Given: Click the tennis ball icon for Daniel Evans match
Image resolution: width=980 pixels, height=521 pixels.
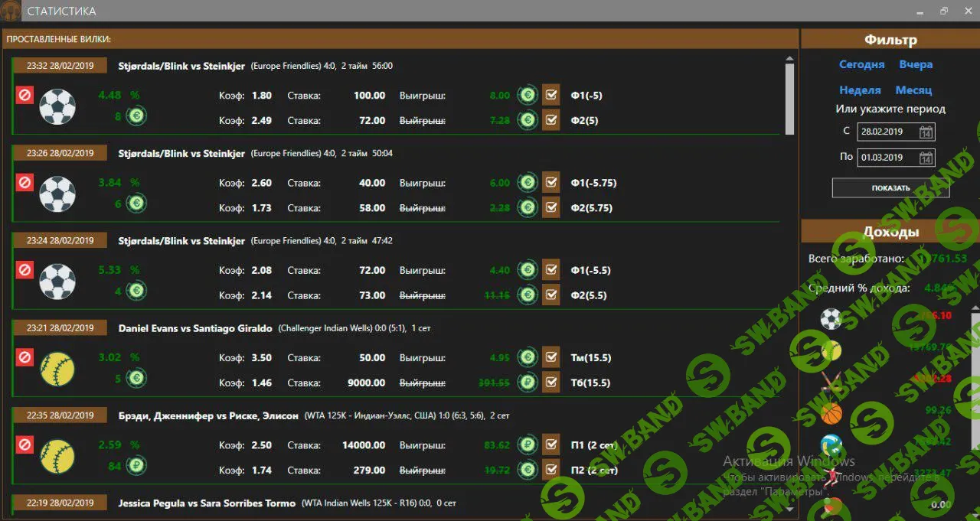Looking at the screenshot, I should click(57, 370).
